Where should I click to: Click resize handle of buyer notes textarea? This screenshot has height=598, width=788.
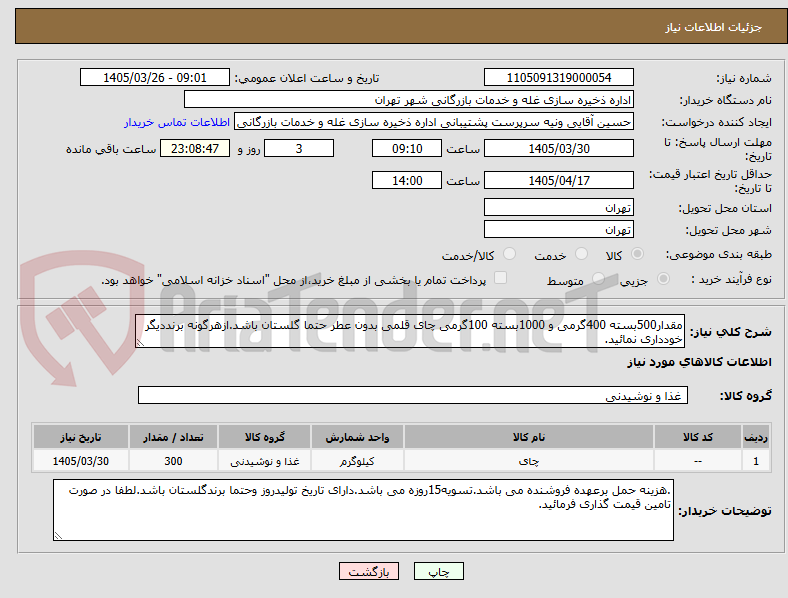pyautogui.click(x=58, y=536)
